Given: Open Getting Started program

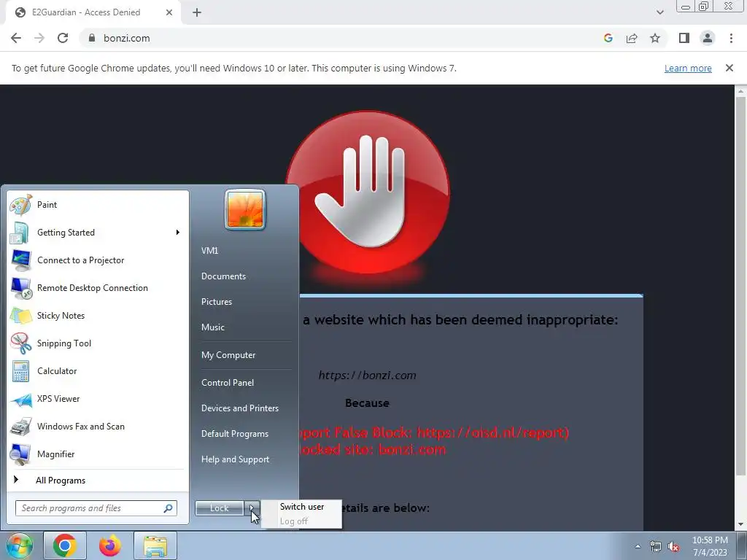Looking at the screenshot, I should tap(98, 233).
